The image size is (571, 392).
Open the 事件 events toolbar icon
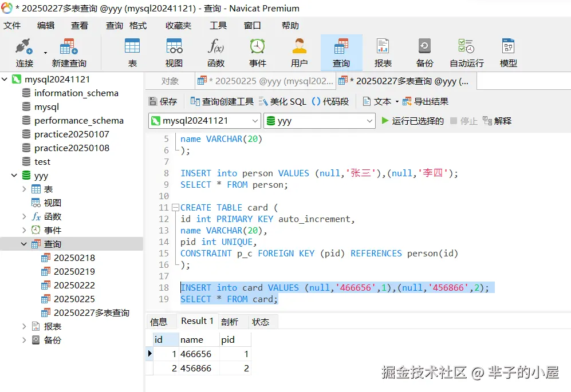258,53
